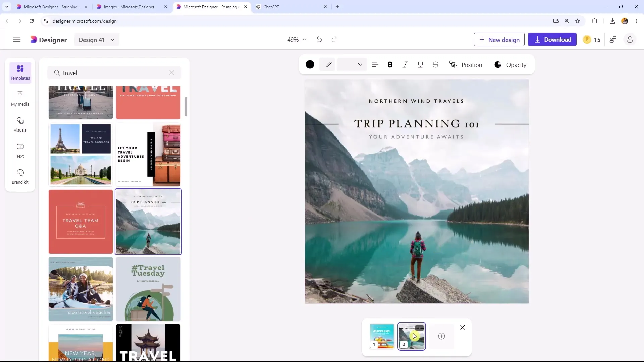Click the Strikethrough formatting icon

435,65
